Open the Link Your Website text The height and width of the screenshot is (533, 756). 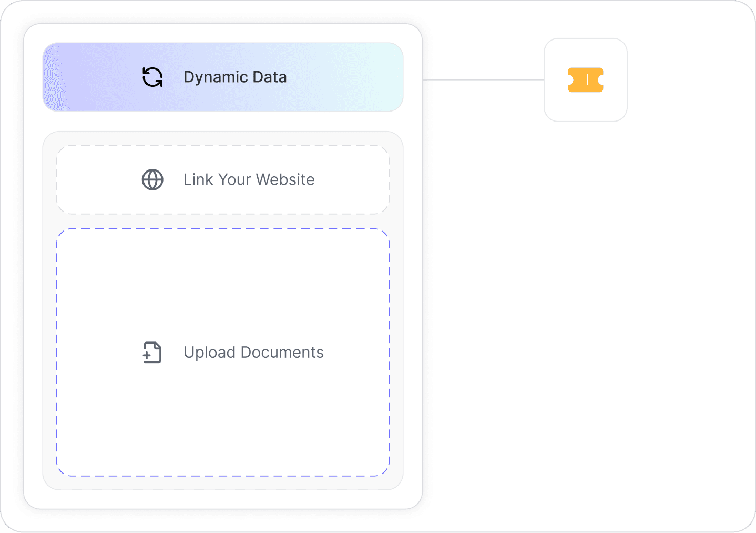pyautogui.click(x=249, y=179)
